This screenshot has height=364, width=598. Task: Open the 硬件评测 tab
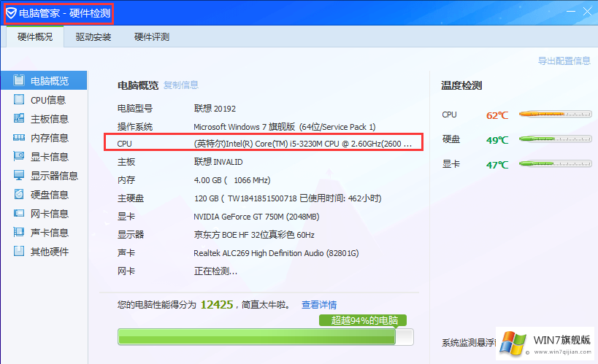(151, 37)
